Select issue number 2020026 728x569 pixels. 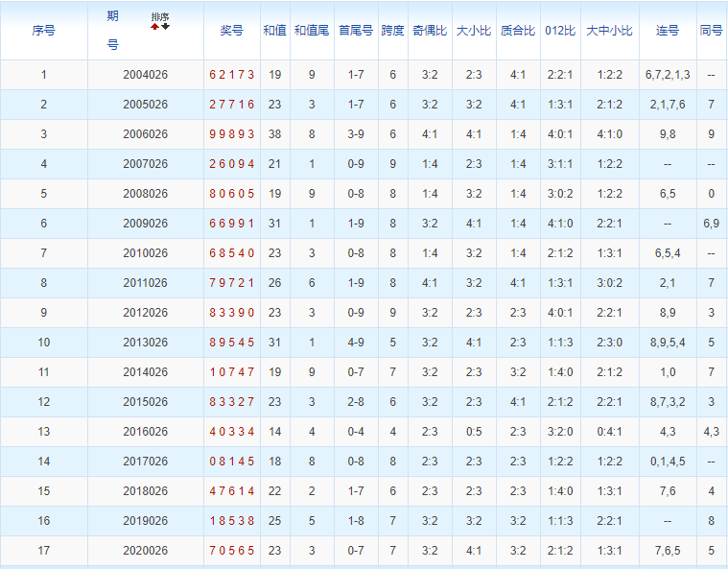click(x=146, y=551)
